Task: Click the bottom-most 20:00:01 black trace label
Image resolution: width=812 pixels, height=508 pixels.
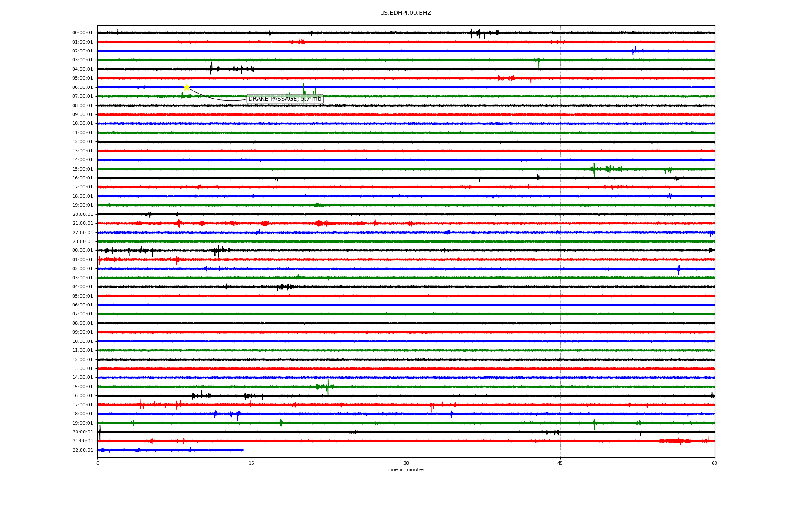Action: 82,432
